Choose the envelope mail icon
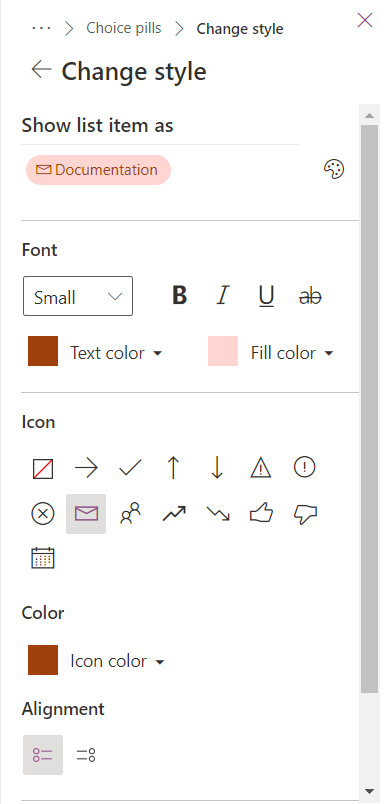Viewport: 384px width, 804px height. click(x=86, y=514)
